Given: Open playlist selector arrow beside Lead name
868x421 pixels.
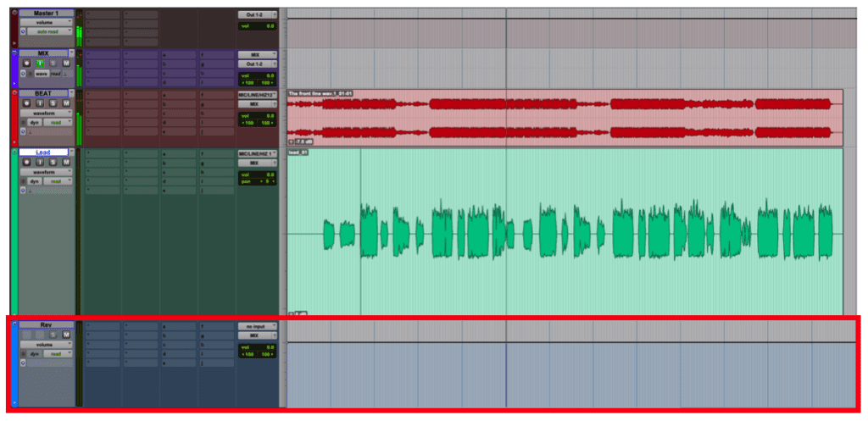Looking at the screenshot, I should point(71,152).
